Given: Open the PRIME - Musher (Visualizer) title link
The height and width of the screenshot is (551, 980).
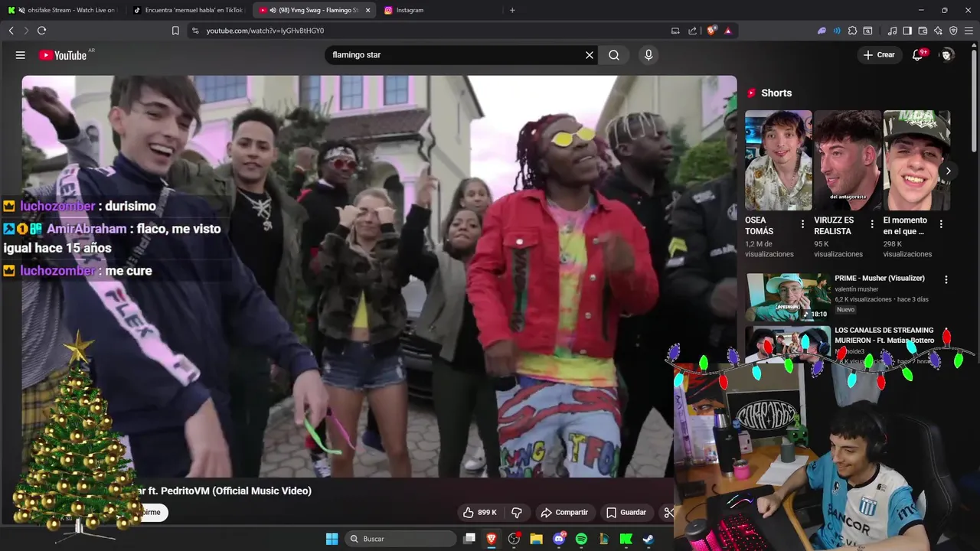Looking at the screenshot, I should (x=880, y=279).
